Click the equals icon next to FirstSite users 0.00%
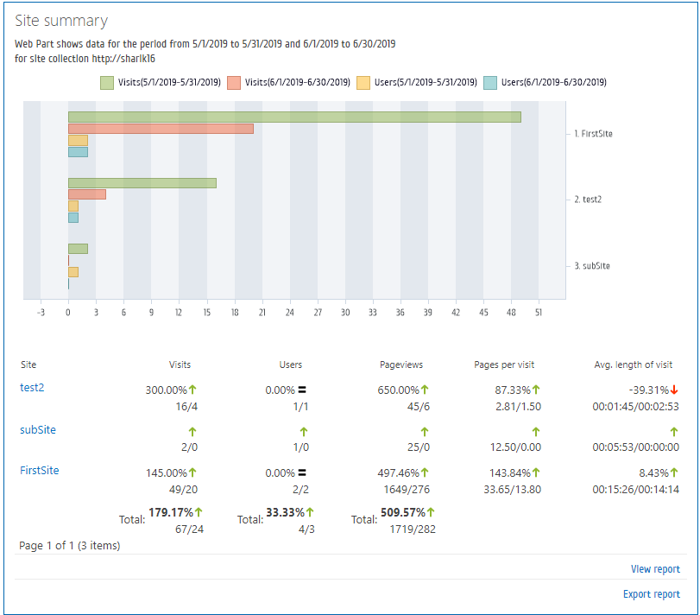Viewport: 700px width, 615px height. tap(302, 472)
